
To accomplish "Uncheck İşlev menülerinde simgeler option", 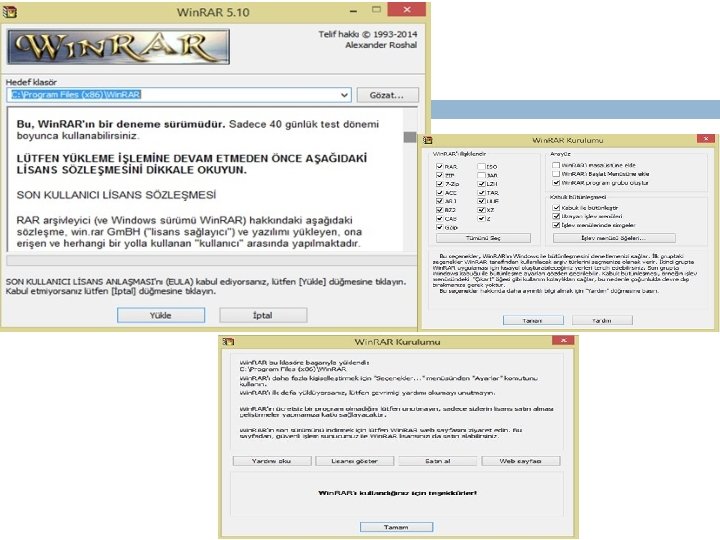I will coord(556,225).
